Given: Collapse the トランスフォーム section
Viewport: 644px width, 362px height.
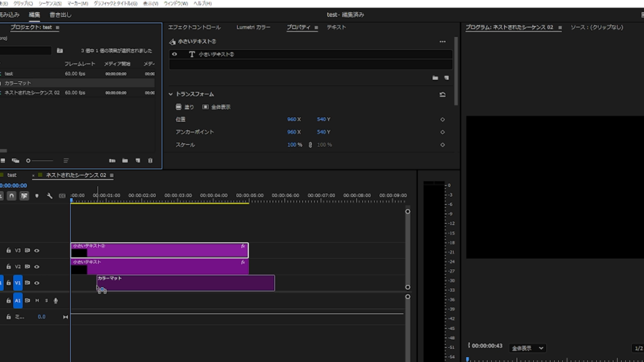Looking at the screenshot, I should tap(170, 94).
